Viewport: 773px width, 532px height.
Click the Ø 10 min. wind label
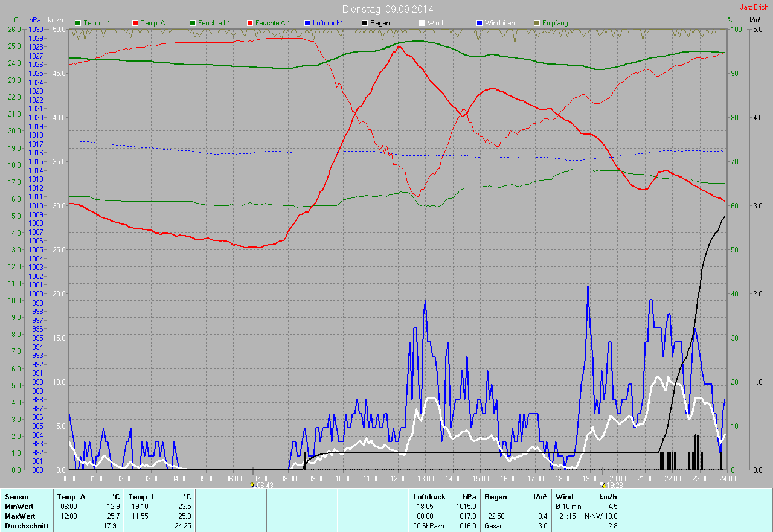(x=570, y=507)
